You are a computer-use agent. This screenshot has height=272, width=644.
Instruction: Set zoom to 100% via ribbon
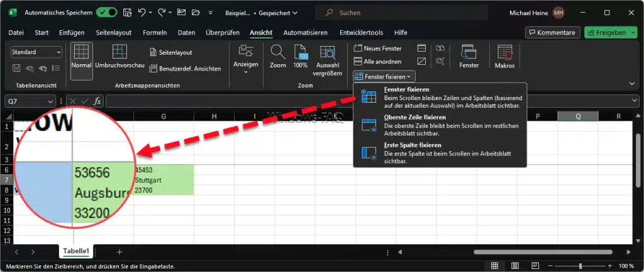tap(301, 57)
